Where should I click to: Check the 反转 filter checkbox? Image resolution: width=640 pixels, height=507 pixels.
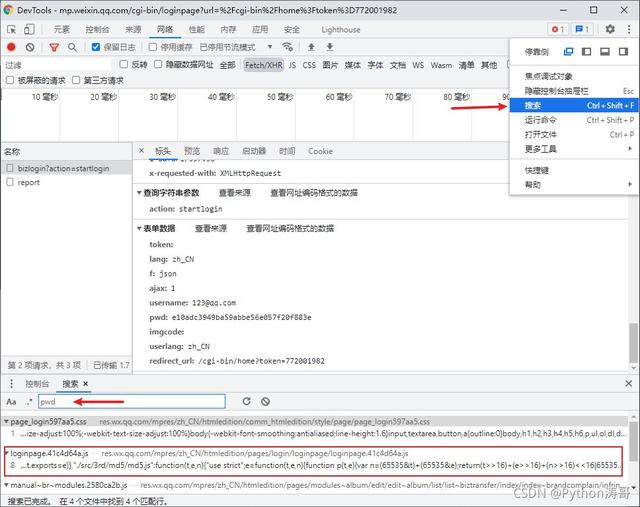pos(123,64)
